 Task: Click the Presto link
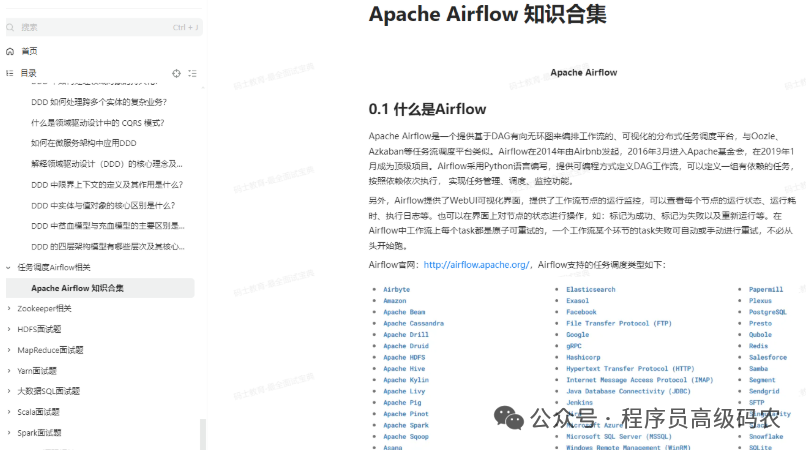[760, 323]
